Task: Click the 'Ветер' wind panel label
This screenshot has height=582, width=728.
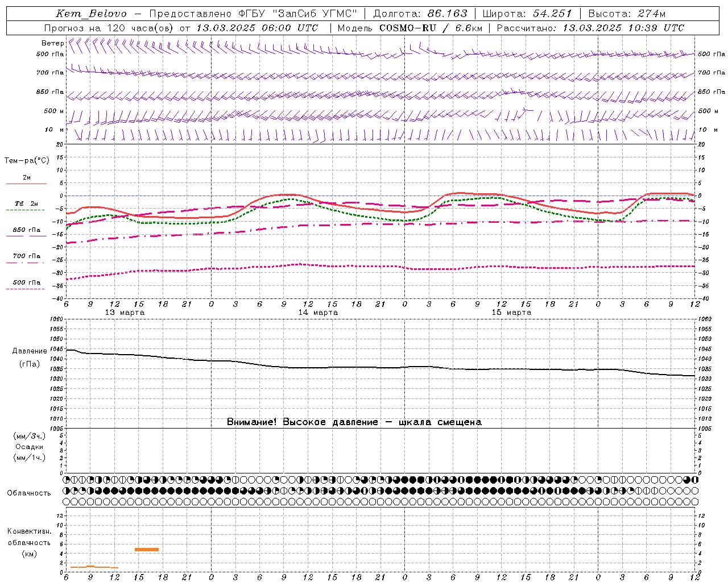Action: pyautogui.click(x=52, y=43)
